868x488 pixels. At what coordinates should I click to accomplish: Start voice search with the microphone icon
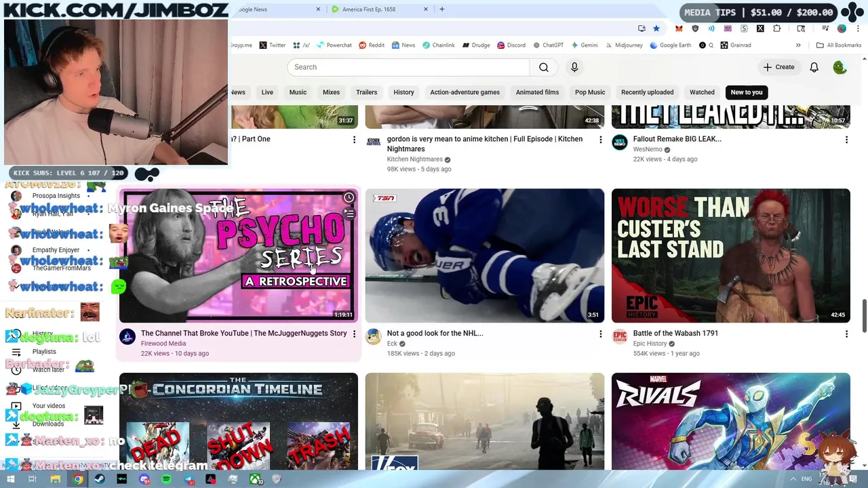point(574,67)
